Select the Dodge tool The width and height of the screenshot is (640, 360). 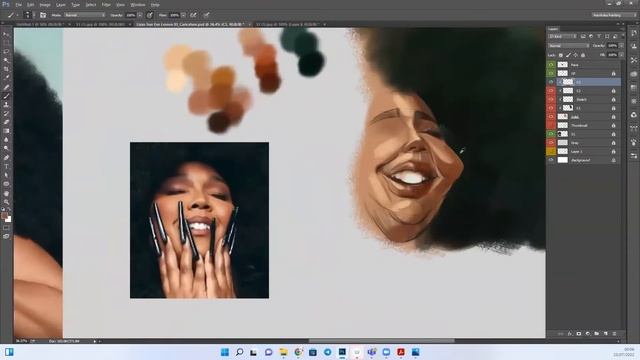point(6,148)
